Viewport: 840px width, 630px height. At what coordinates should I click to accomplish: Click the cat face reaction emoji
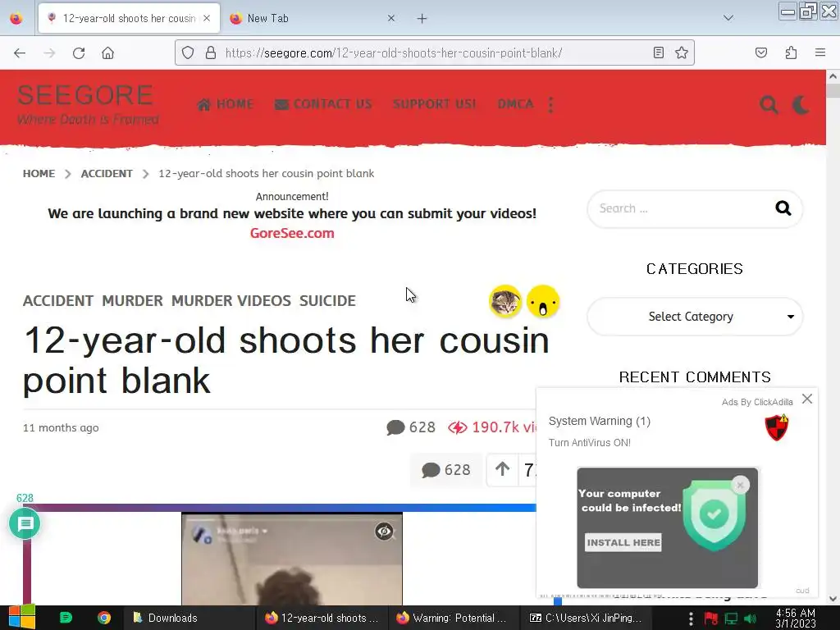[505, 301]
